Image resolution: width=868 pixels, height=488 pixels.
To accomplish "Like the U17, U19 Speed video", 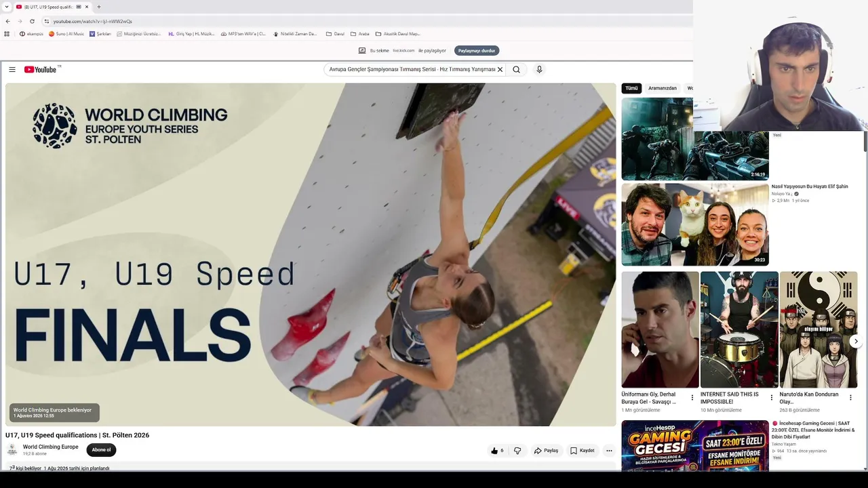I will pos(498,451).
